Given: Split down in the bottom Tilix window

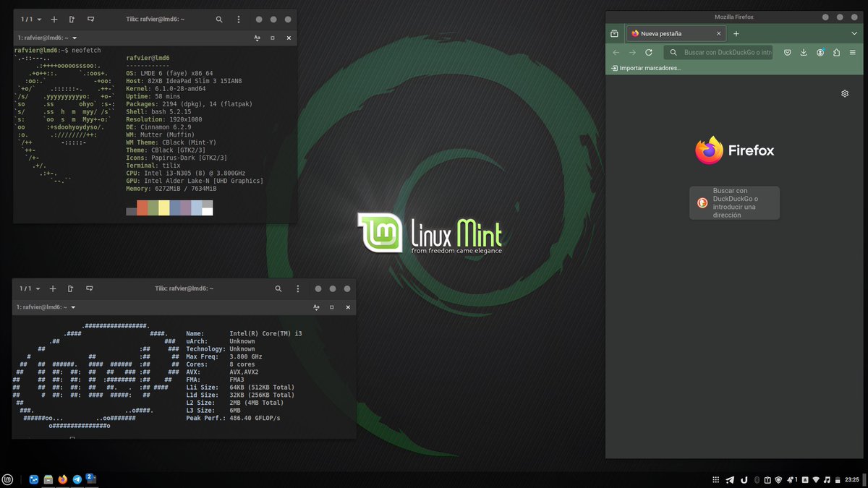Looking at the screenshot, I should [x=89, y=288].
